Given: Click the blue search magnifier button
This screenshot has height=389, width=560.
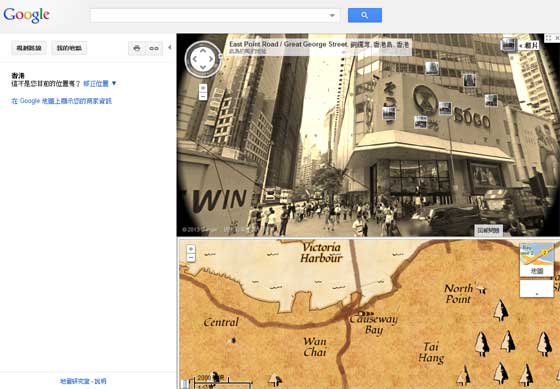Looking at the screenshot, I should coord(365,15).
